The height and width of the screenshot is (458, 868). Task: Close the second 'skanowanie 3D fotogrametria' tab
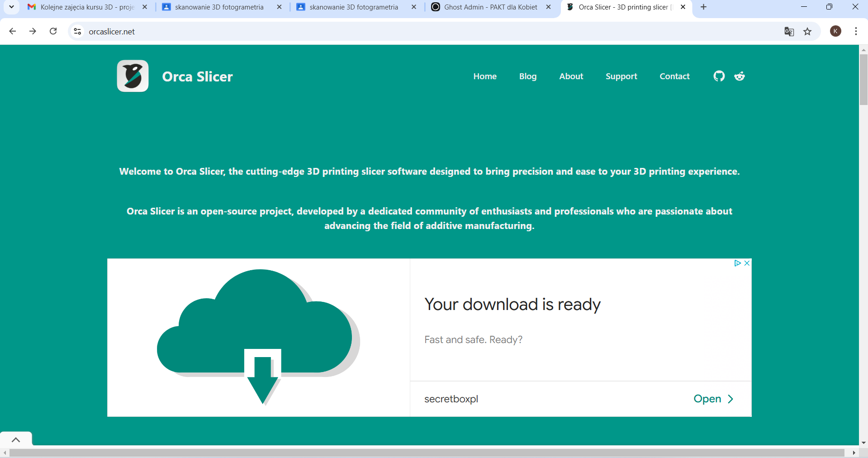[414, 7]
